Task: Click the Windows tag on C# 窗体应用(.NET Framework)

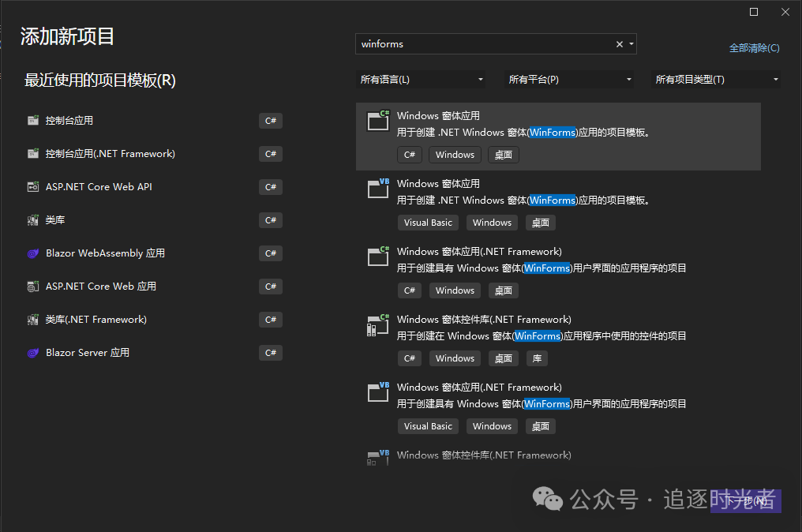Action: point(455,290)
